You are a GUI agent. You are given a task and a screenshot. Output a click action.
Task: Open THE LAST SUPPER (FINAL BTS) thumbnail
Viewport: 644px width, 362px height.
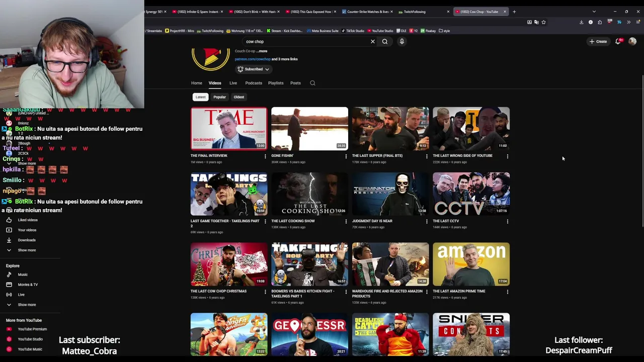(x=390, y=129)
